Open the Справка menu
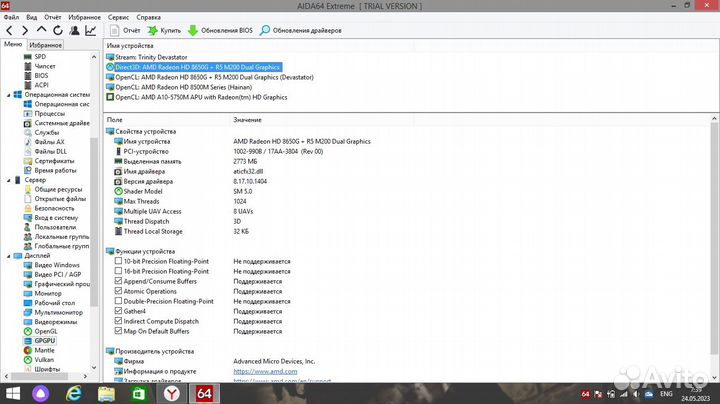Viewport: 720px width, 404px height. (x=149, y=17)
